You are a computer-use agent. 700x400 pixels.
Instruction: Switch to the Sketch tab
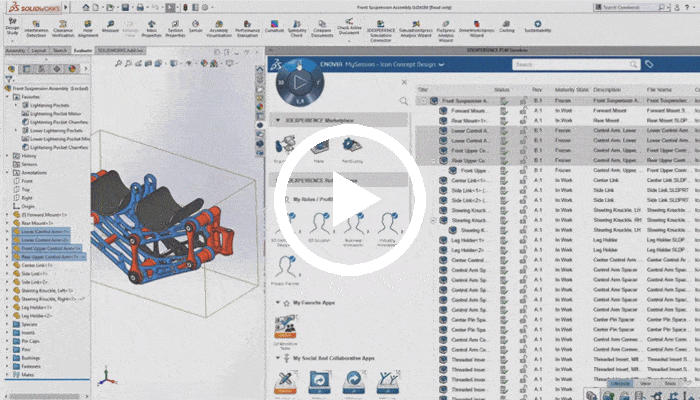coord(60,50)
